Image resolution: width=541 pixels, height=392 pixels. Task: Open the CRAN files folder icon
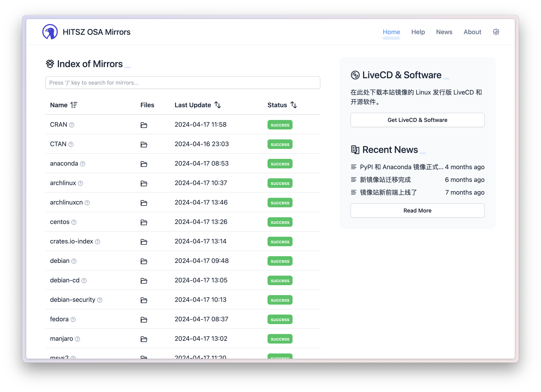(144, 125)
